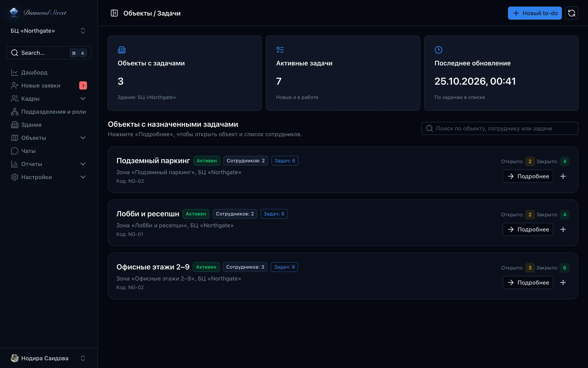
Task: Expand the Настройки chevron
Action: click(x=83, y=177)
